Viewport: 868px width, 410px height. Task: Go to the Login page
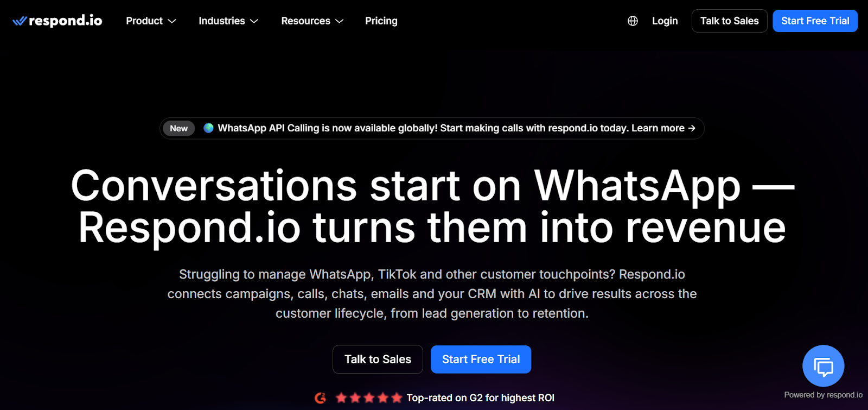[x=665, y=21]
